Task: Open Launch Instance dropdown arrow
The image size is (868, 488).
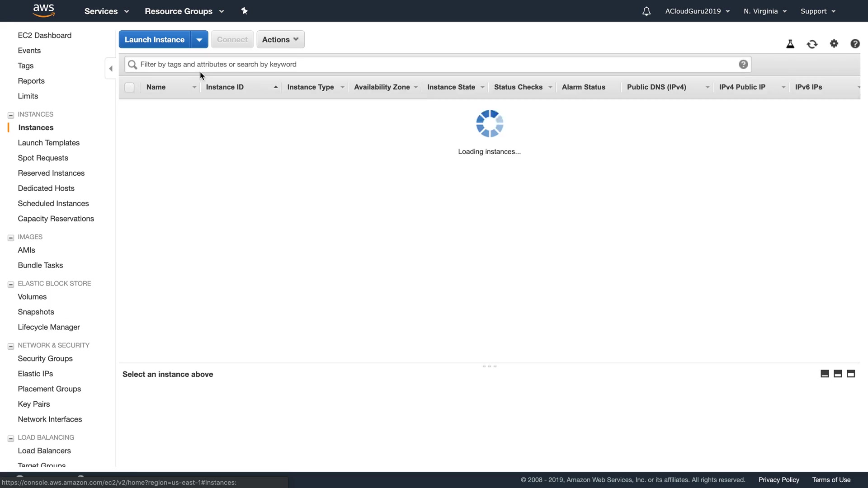Action: pyautogui.click(x=199, y=40)
